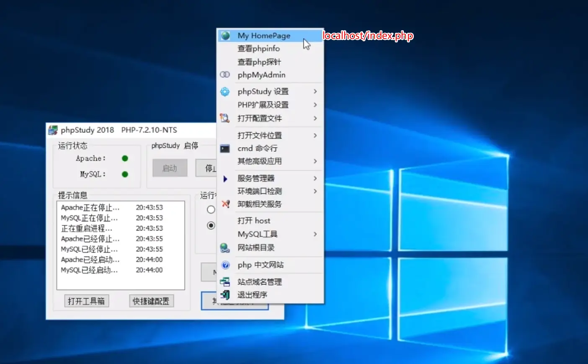Image resolution: width=588 pixels, height=364 pixels.
Task: Click the blue arrow icon beside 服务管理器
Action: (x=225, y=179)
